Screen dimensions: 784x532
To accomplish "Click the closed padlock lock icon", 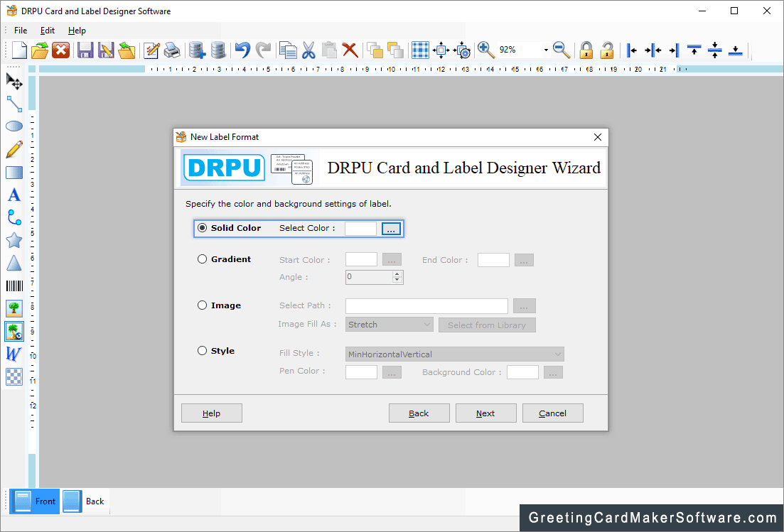I will 586,50.
